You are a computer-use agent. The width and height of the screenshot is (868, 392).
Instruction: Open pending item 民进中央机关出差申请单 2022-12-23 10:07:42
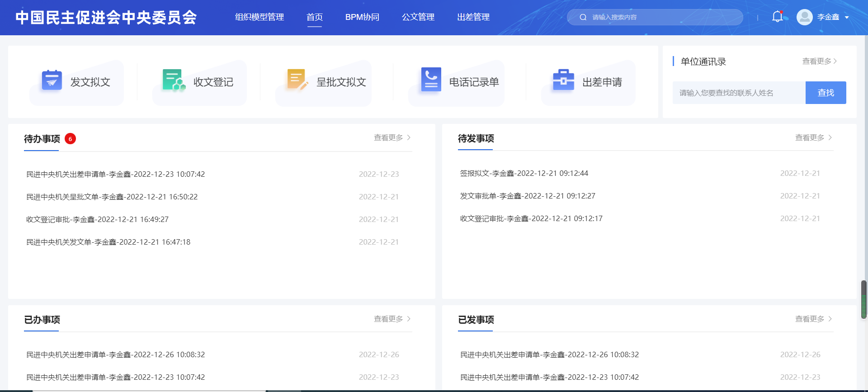click(116, 174)
